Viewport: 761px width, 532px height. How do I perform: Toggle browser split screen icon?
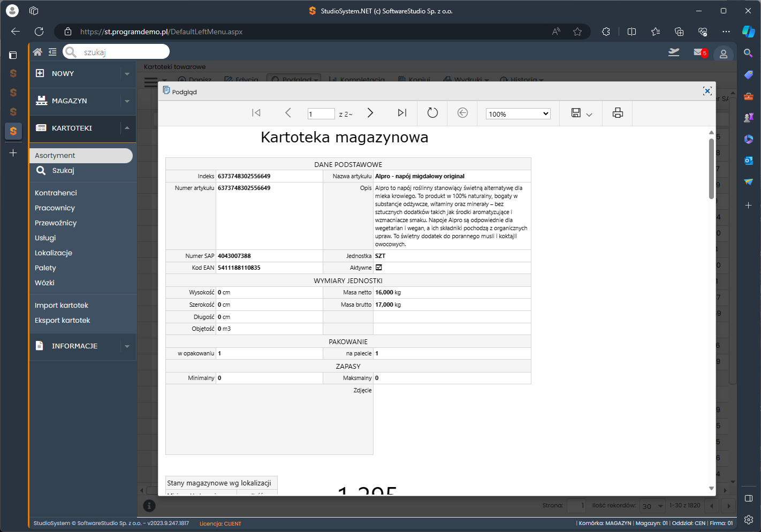click(x=631, y=32)
